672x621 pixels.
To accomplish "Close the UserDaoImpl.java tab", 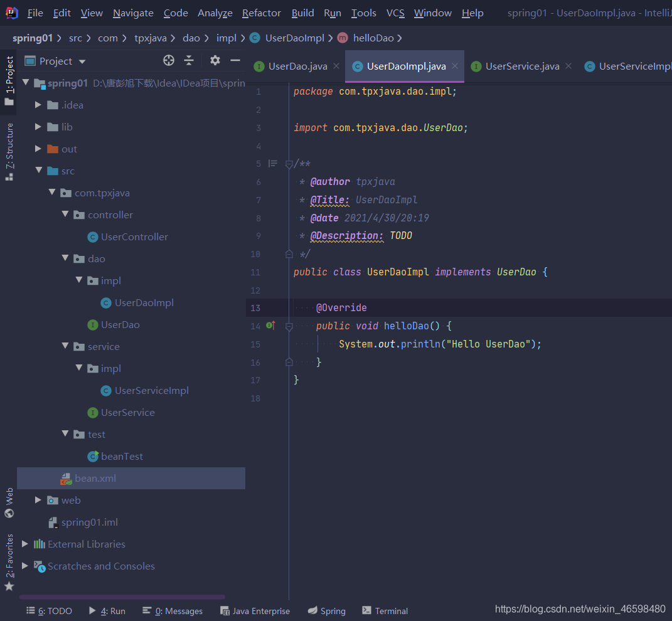I will click(455, 66).
